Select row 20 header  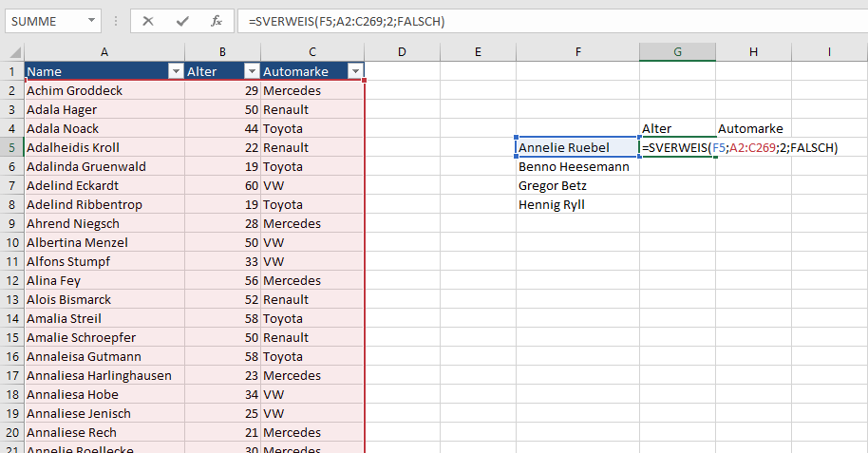tap(12, 432)
